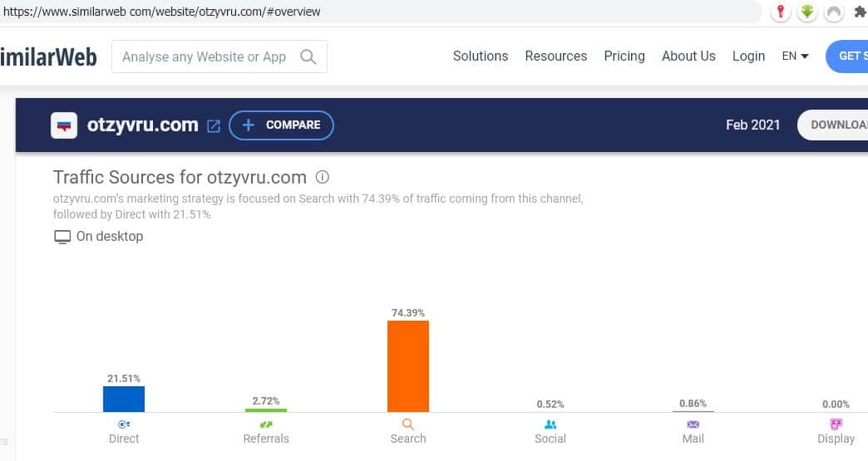Click the otzyvru.com site title
Viewport: 868px width, 461px height.
(x=143, y=125)
